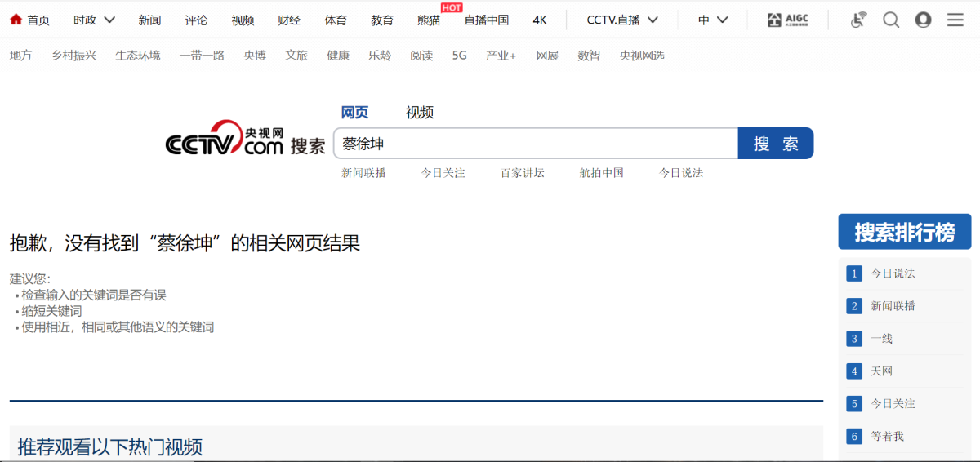Open 新闻 in top navigation
The width and height of the screenshot is (980, 462).
(x=149, y=20)
